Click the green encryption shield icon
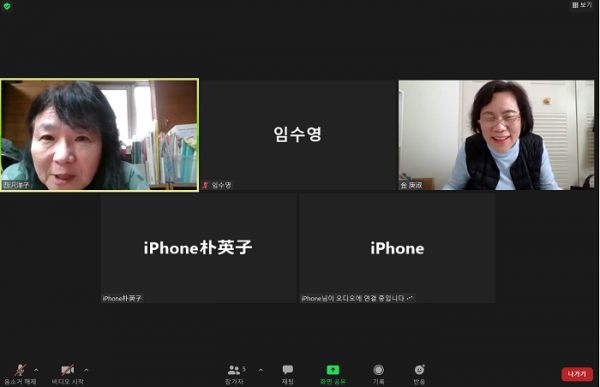 7,6
